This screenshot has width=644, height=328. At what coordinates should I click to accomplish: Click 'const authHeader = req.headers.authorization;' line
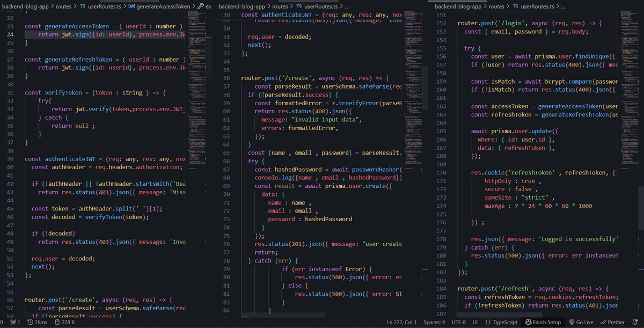[107, 167]
